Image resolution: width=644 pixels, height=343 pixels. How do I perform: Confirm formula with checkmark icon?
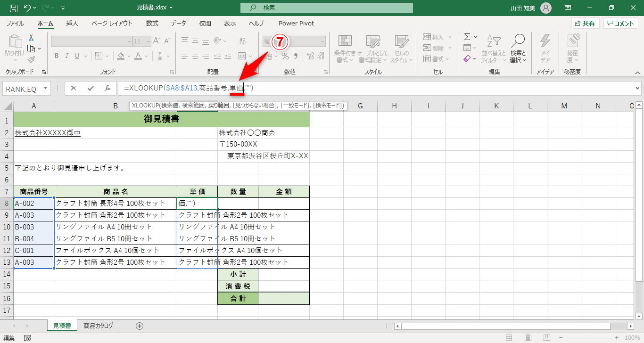(x=91, y=88)
